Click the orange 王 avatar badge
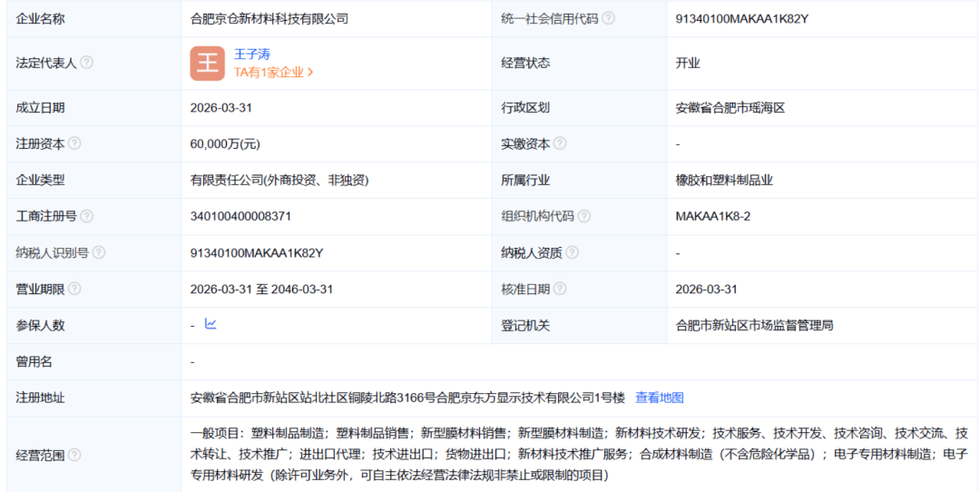The image size is (980, 492). point(207,63)
